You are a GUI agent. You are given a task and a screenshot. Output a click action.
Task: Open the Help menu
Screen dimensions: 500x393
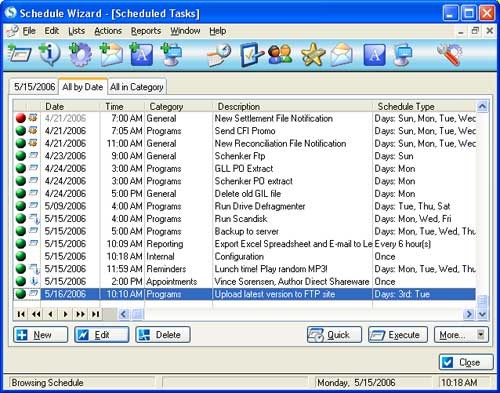coord(217,31)
